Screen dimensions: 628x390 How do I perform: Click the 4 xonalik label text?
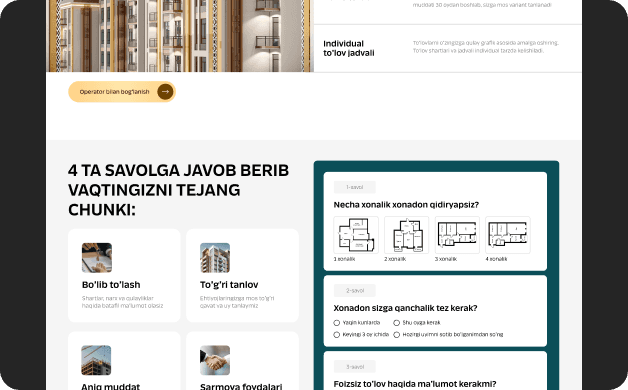496,259
